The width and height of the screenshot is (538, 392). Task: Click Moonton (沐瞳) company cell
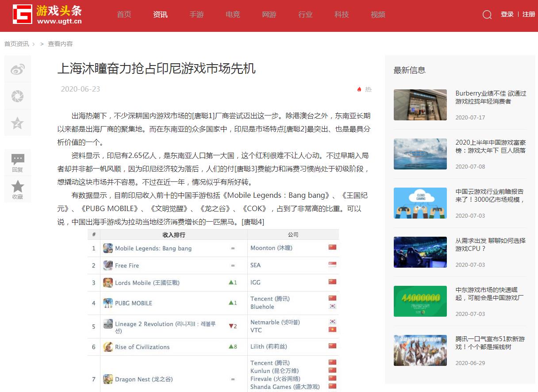271,248
